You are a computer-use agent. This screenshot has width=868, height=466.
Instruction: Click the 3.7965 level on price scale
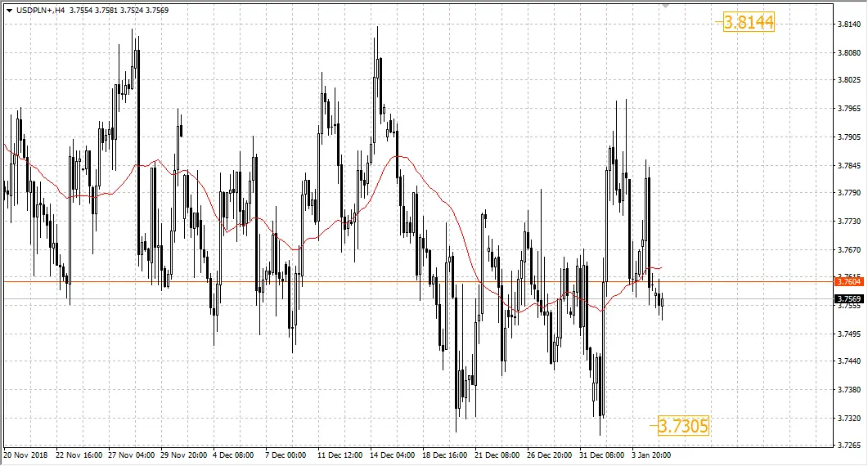(x=849, y=108)
